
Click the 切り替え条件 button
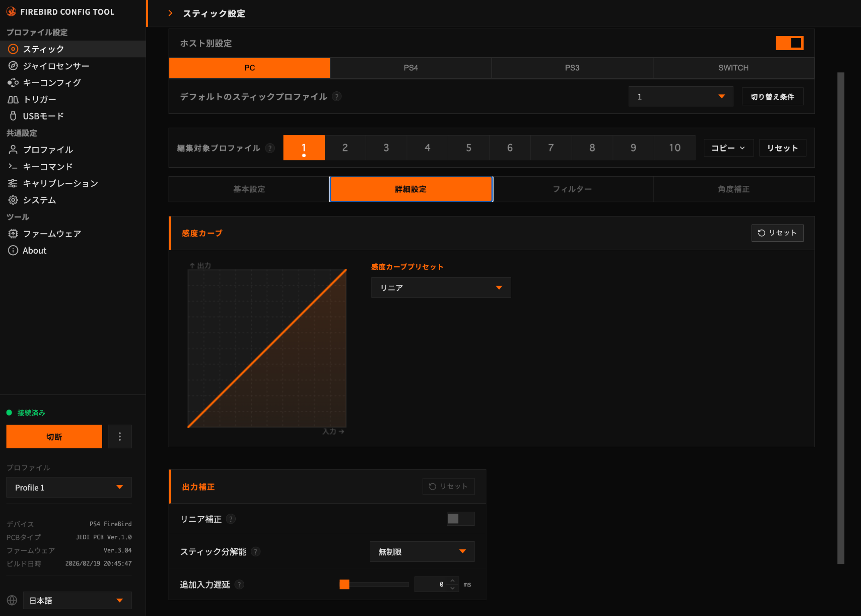[772, 97]
